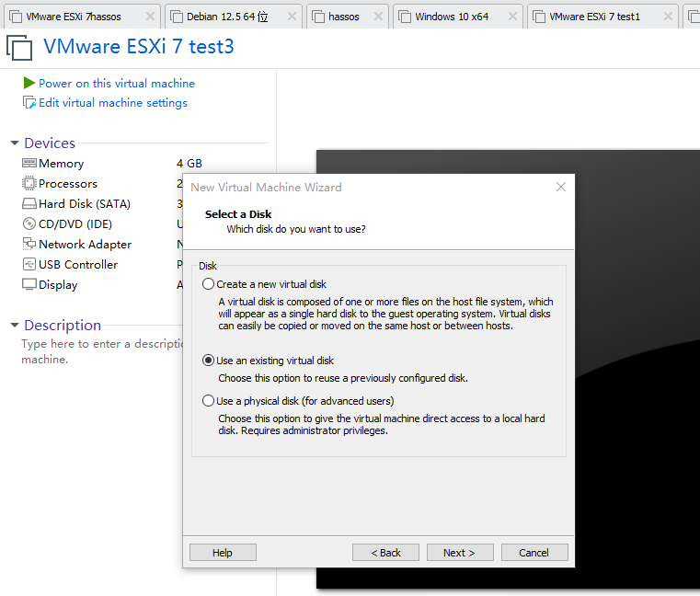This screenshot has height=596, width=700.
Task: Click the Description section heading
Action: click(63, 326)
